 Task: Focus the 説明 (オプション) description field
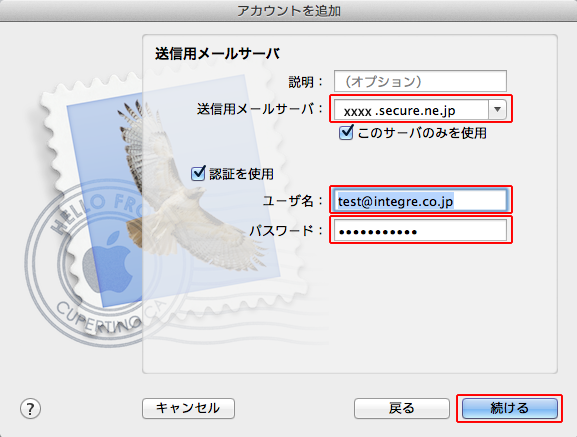coord(420,81)
